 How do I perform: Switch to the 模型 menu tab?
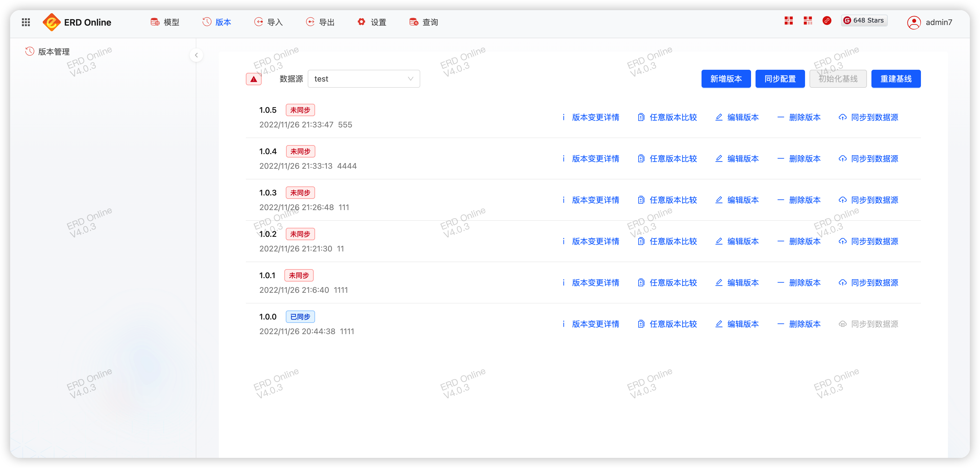click(165, 22)
